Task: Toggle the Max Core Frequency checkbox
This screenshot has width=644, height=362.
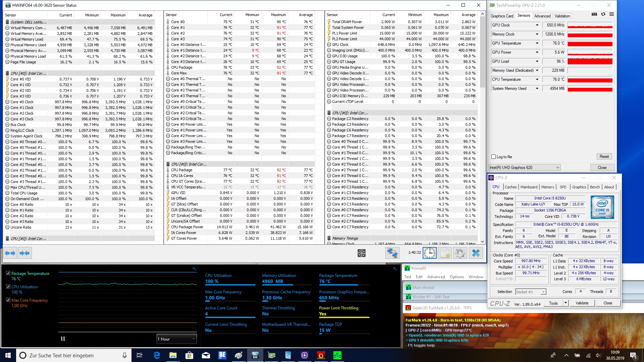Action: click(8, 300)
